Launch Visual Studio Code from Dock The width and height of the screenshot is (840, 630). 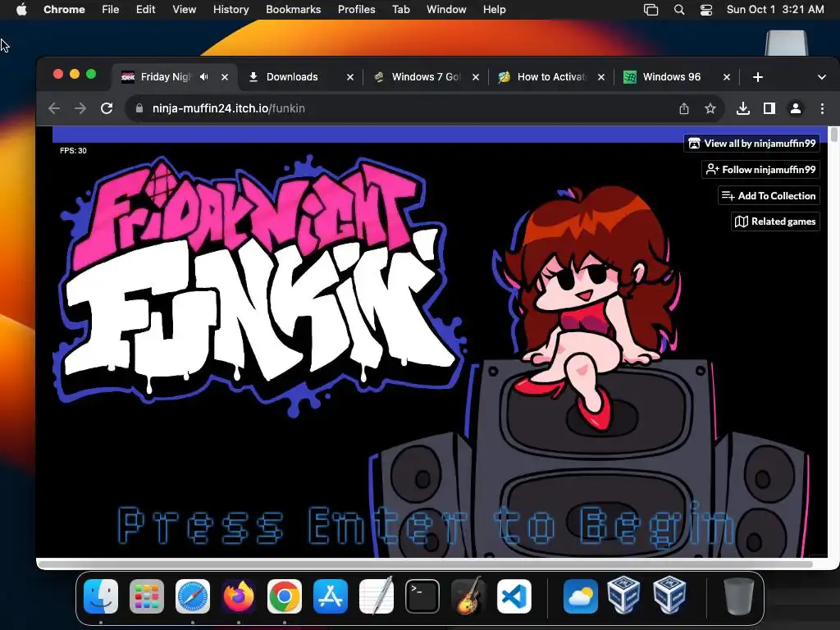(x=514, y=596)
